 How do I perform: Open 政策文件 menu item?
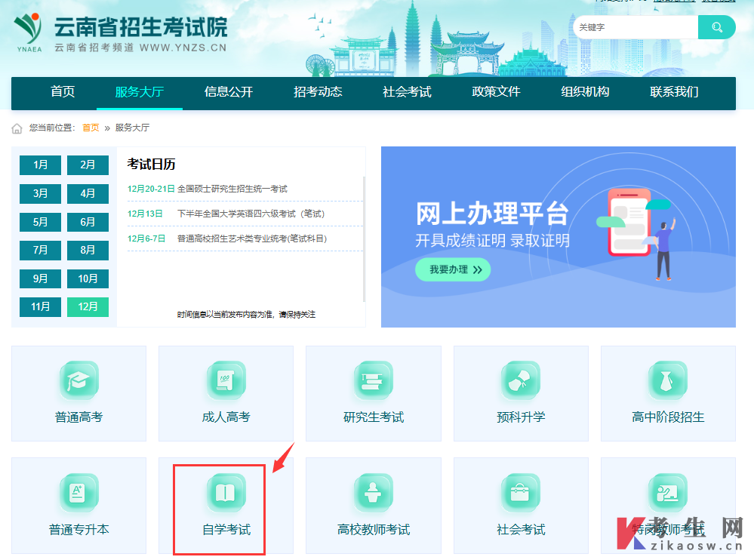pyautogui.click(x=496, y=92)
